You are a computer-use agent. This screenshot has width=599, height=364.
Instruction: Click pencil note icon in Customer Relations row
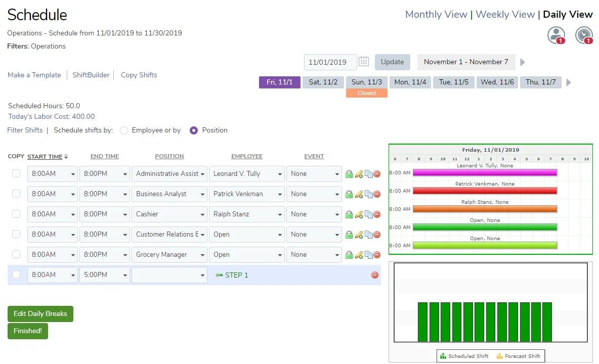pos(359,235)
